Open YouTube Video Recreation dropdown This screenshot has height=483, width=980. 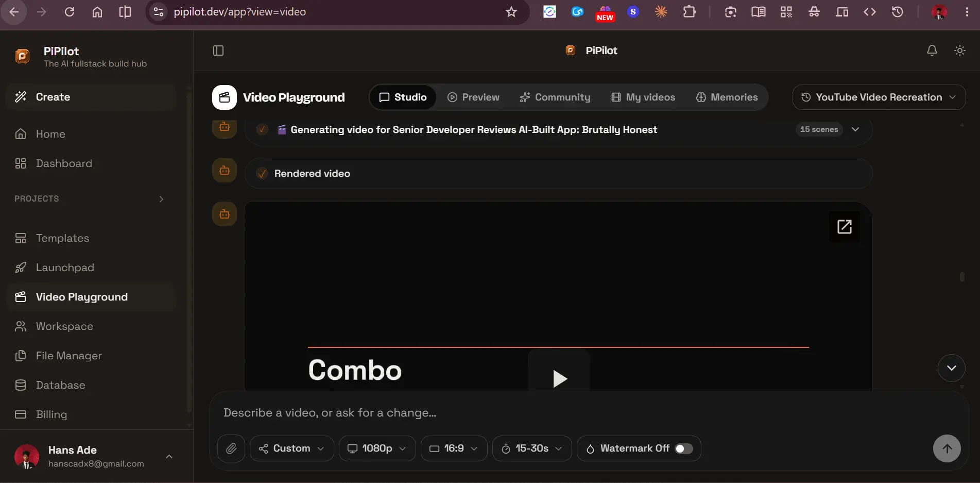pyautogui.click(x=879, y=97)
